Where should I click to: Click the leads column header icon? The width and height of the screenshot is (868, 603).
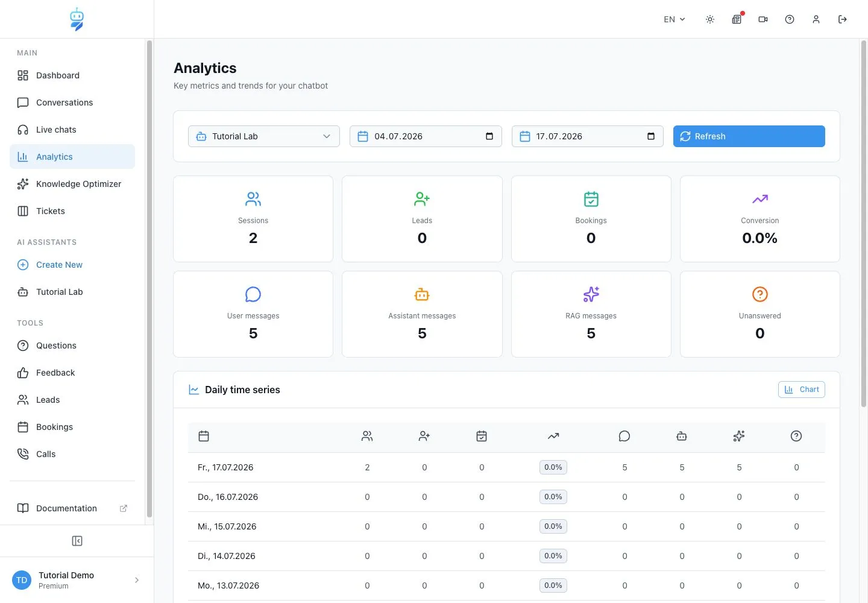pos(424,436)
